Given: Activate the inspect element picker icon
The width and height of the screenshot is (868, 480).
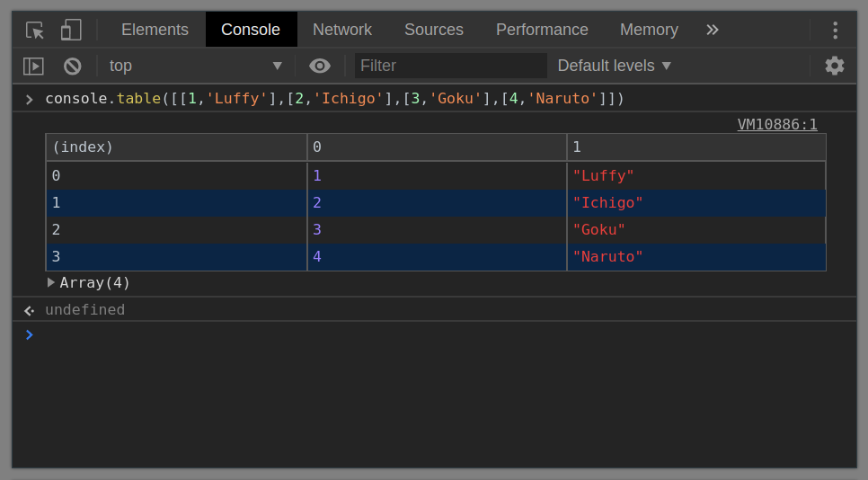Looking at the screenshot, I should 35,30.
